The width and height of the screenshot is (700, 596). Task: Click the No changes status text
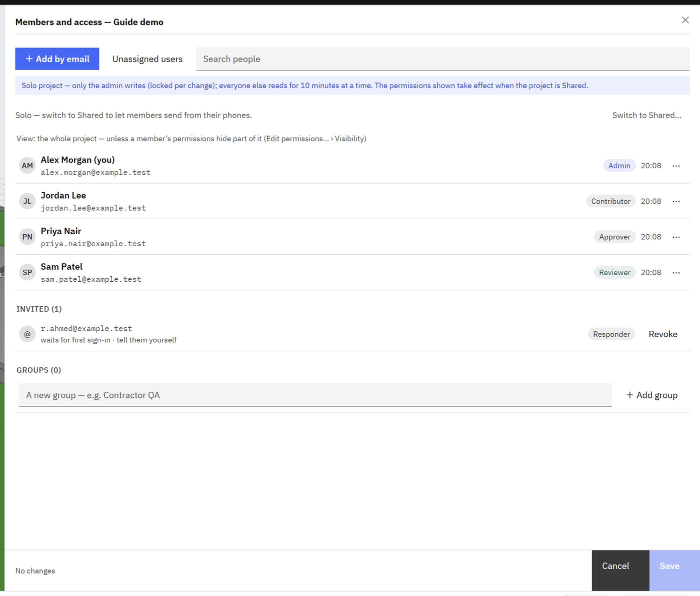point(35,570)
